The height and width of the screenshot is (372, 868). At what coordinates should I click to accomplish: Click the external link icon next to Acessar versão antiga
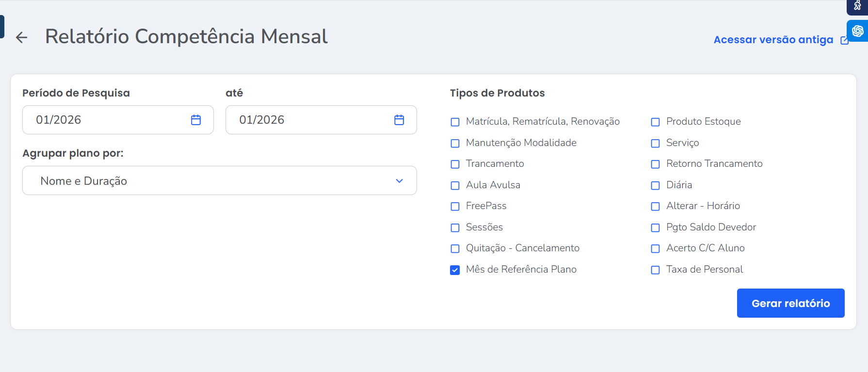click(844, 40)
